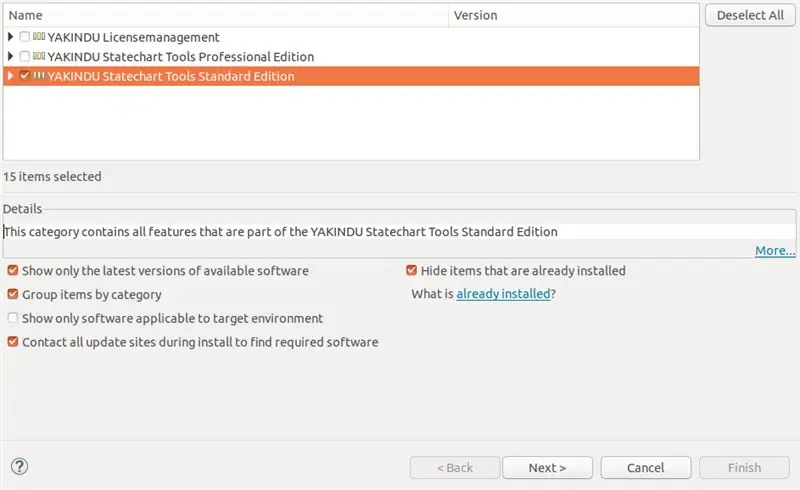The image size is (800, 490).
Task: Click the Statechart Tools Professional Edition category icon
Action: pos(39,56)
